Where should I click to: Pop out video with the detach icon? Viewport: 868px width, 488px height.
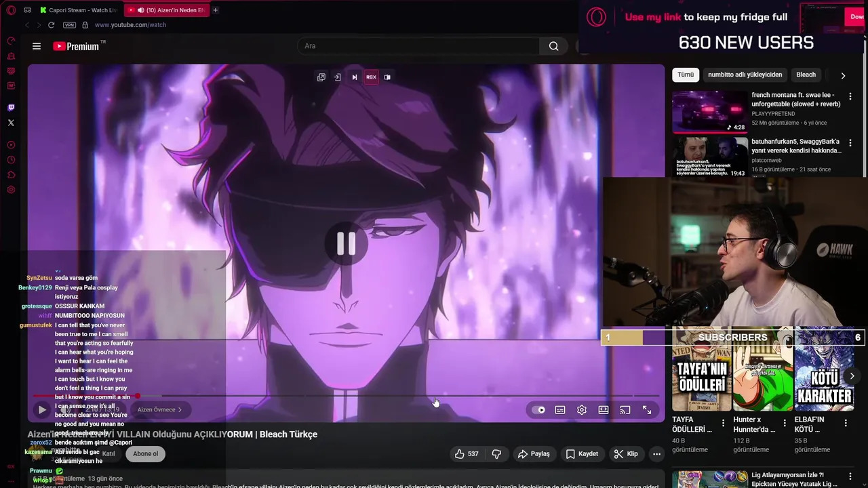click(321, 77)
